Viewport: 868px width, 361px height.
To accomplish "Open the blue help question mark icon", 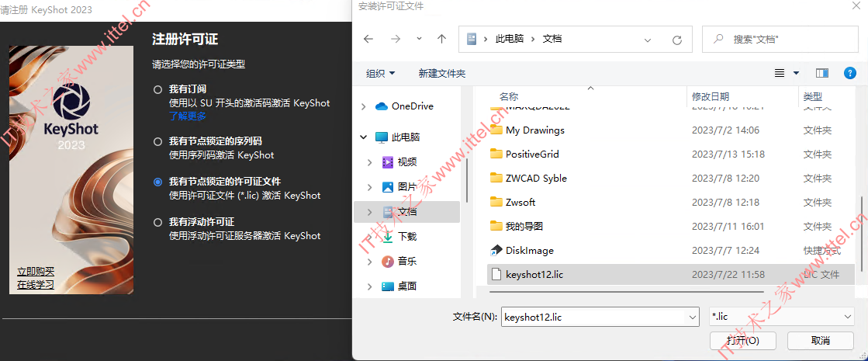I will click(849, 73).
